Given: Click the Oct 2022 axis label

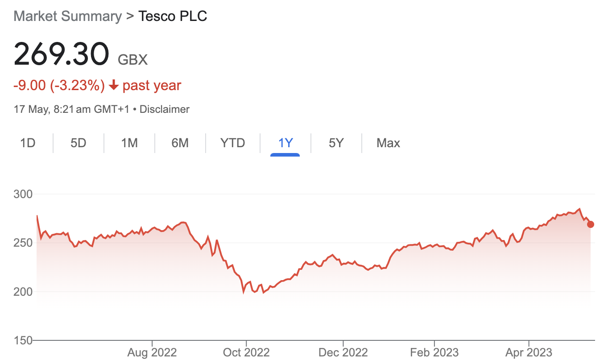Looking at the screenshot, I should [x=246, y=353].
